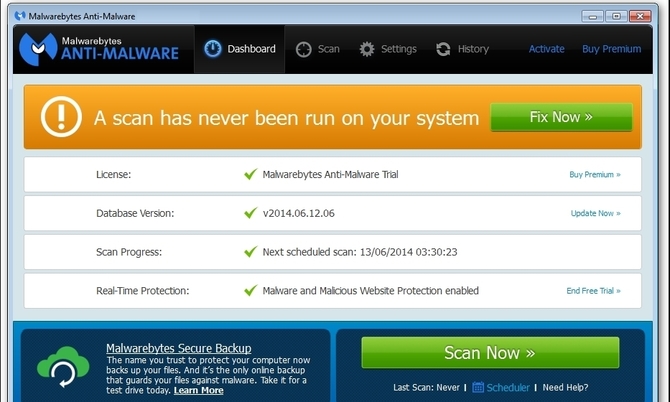670x402 pixels.
Task: Click the Update Now link
Action: 596,213
